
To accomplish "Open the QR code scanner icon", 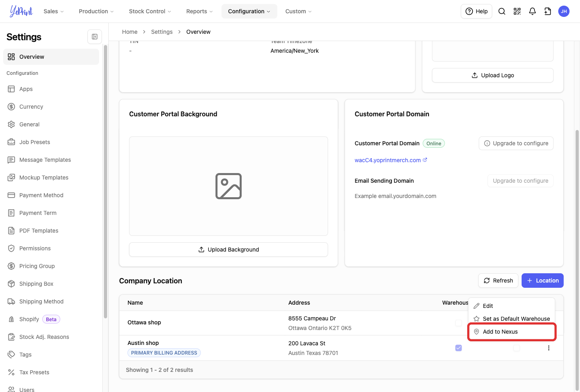I will [517, 11].
